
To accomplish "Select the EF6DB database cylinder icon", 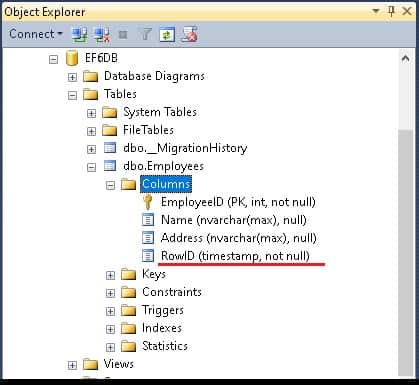I will click(x=72, y=58).
